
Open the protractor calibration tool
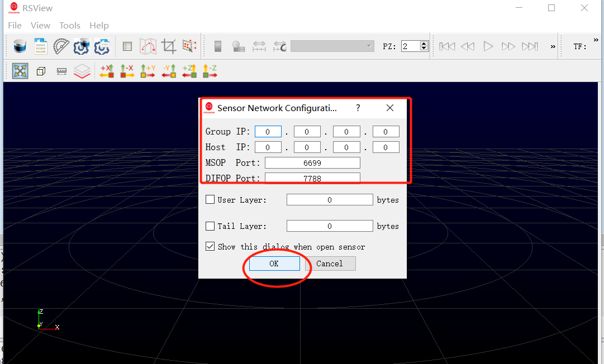[x=61, y=46]
